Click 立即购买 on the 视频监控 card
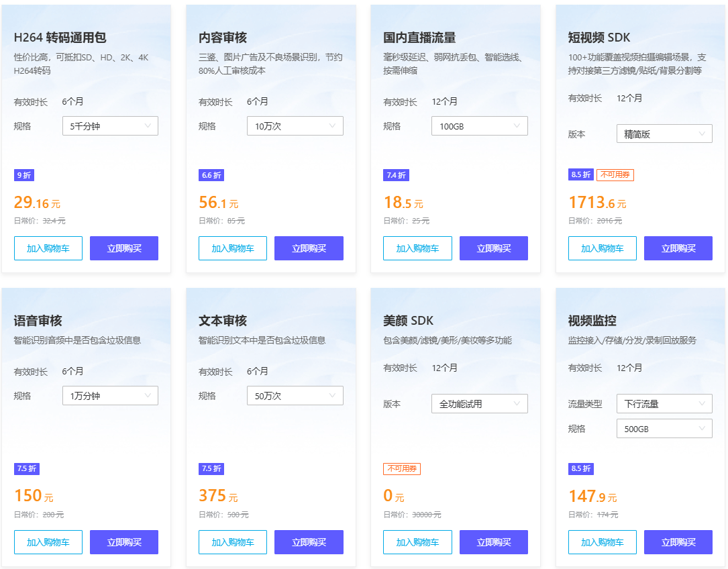This screenshot has height=569, width=728. point(678,541)
